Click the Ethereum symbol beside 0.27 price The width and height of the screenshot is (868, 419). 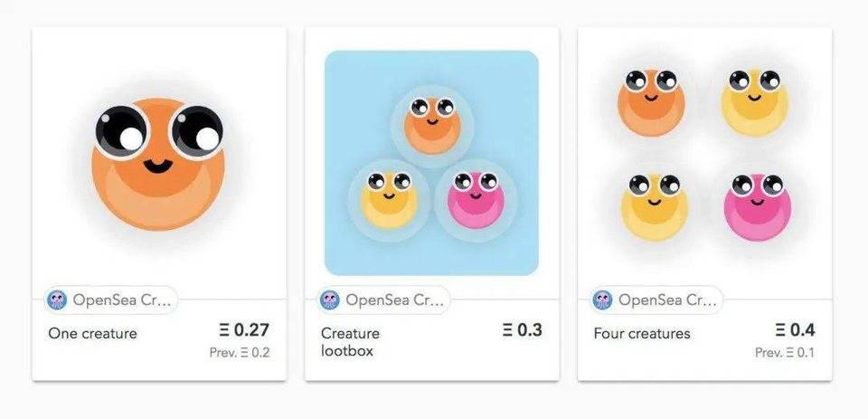223,330
